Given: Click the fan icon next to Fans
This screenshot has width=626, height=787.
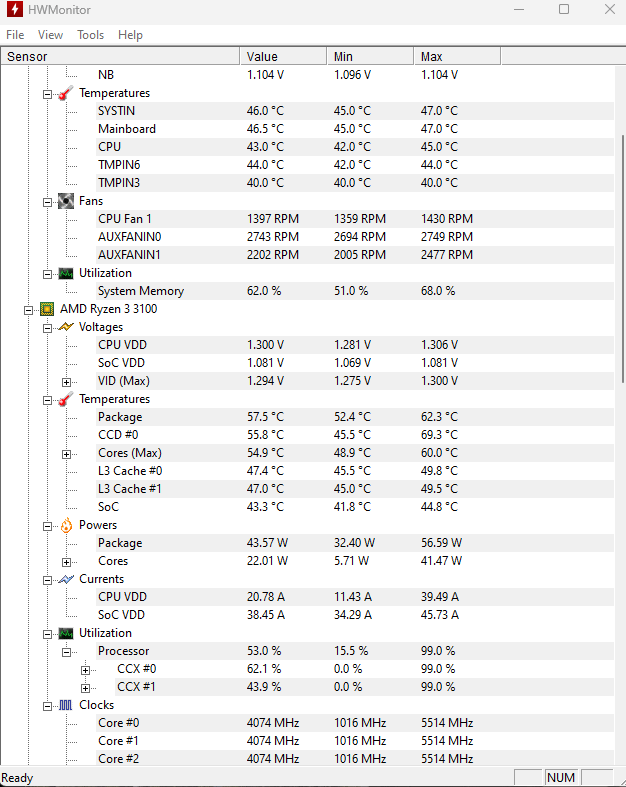Looking at the screenshot, I should tap(66, 201).
